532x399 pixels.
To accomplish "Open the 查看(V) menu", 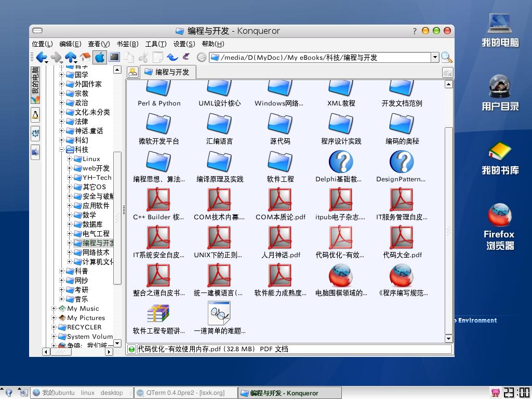I will click(x=99, y=44).
